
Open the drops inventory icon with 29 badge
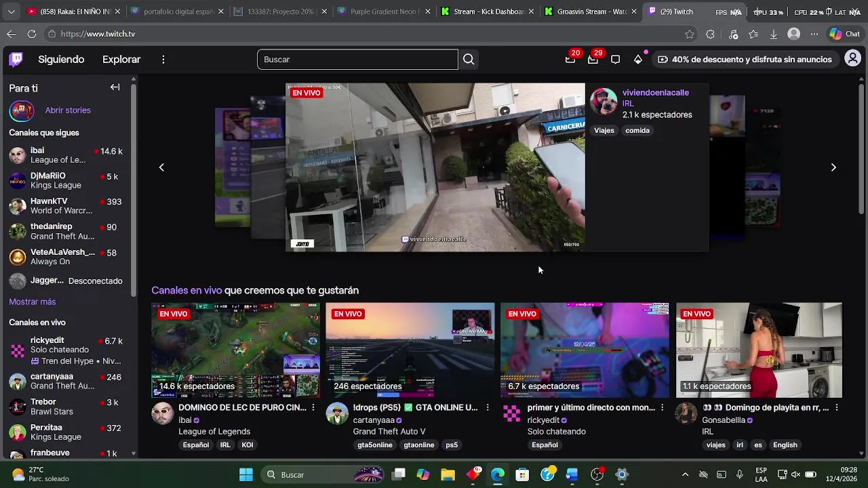[593, 60]
